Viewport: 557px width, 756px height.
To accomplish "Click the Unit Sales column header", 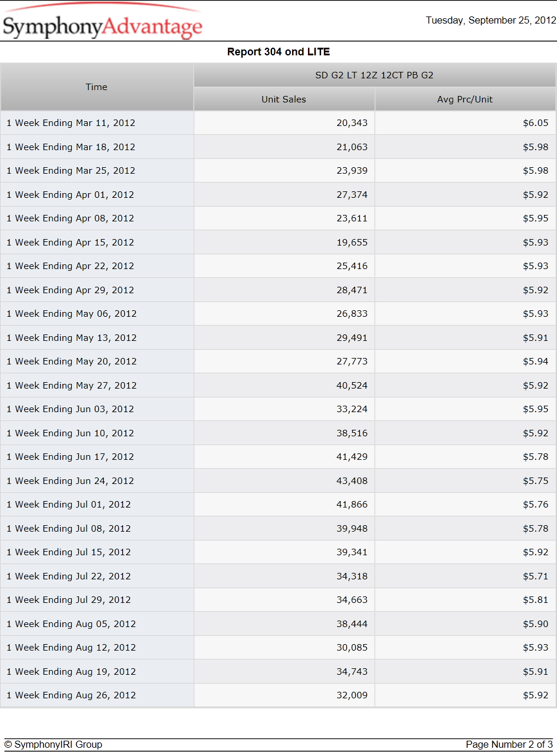I will [x=284, y=100].
